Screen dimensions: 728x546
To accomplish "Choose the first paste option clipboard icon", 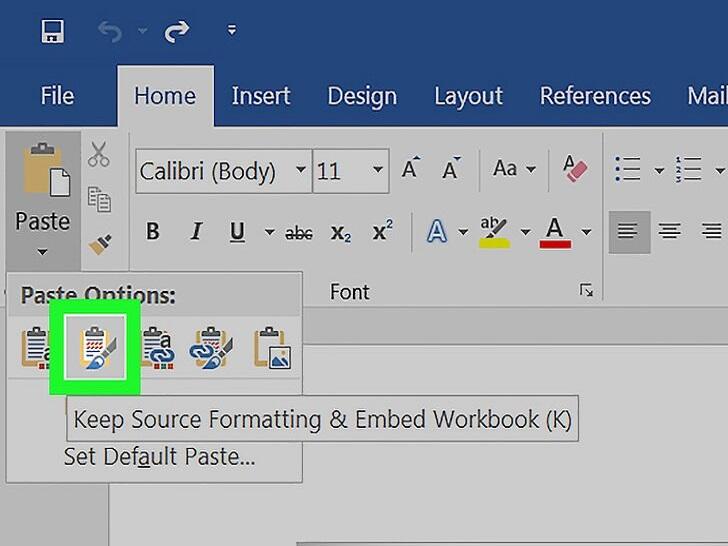I will pyautogui.click(x=35, y=348).
